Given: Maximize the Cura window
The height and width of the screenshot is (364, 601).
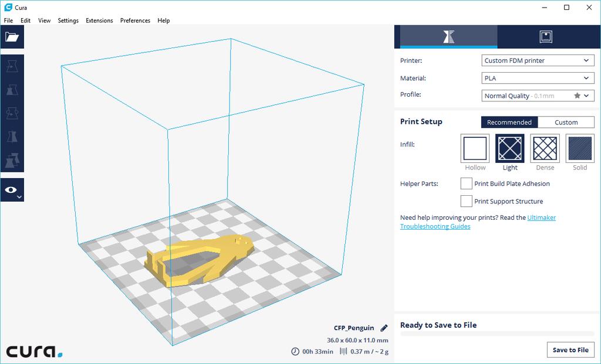Looking at the screenshot, I should (x=566, y=8).
